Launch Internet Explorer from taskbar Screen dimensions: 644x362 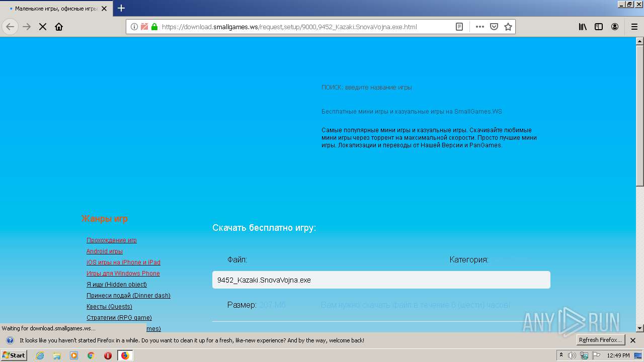click(40, 355)
